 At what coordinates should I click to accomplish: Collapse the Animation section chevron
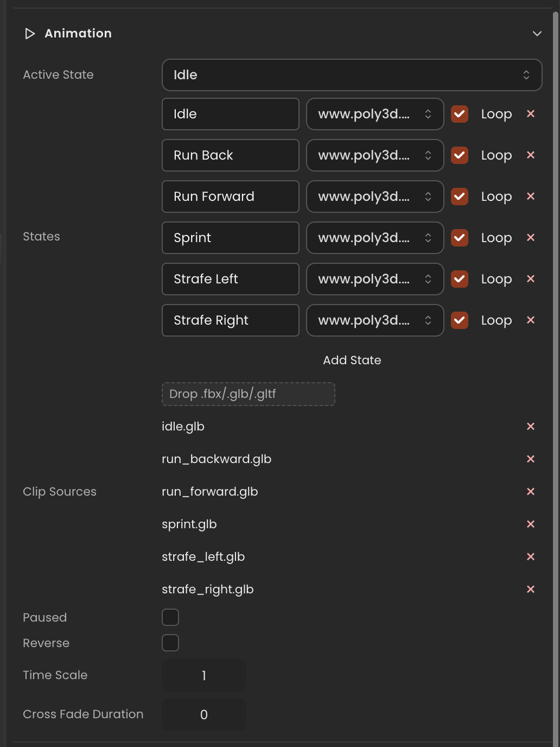537,34
